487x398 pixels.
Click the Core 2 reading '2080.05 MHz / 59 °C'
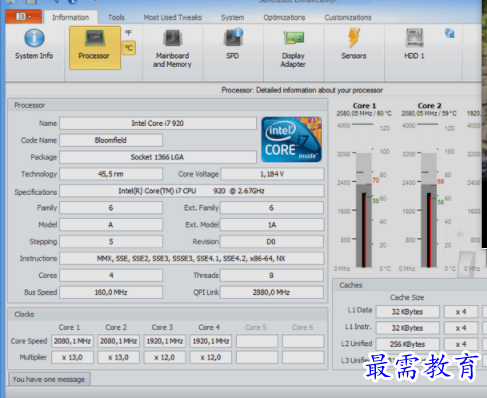point(429,114)
